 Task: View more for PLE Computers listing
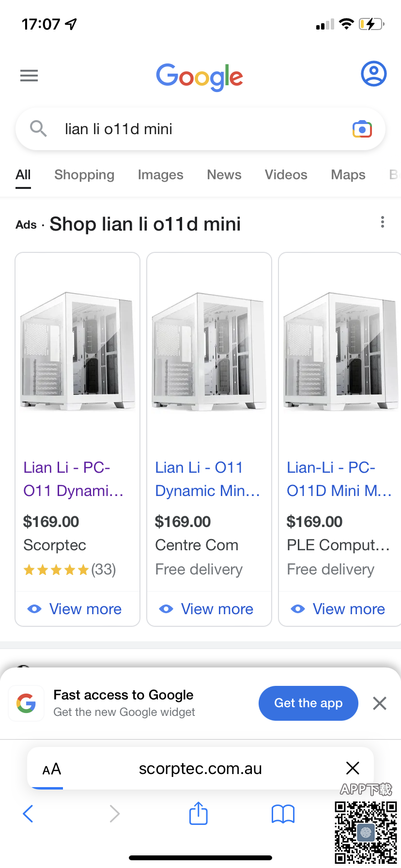click(x=340, y=609)
